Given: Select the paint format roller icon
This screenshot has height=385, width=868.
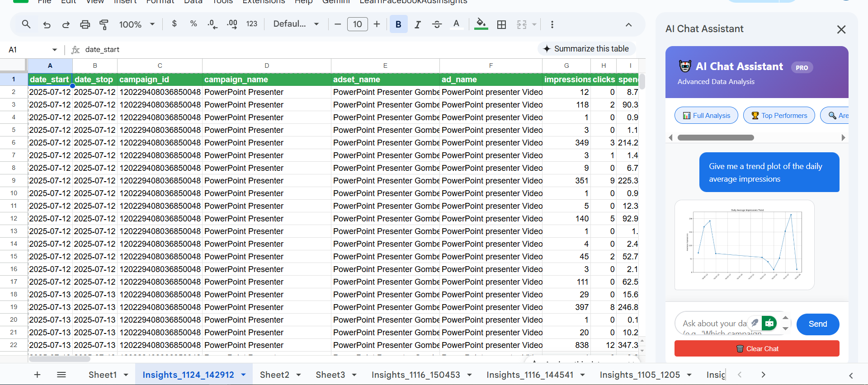Looking at the screenshot, I should click(x=104, y=24).
